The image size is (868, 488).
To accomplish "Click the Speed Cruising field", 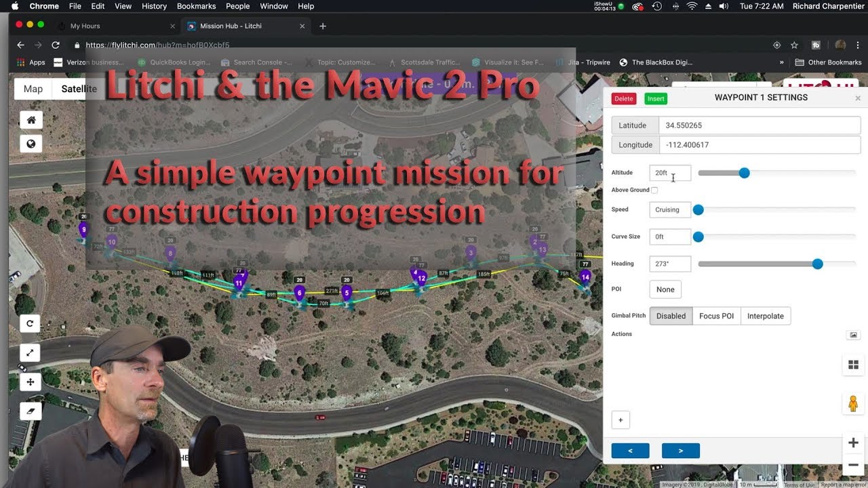I will coord(670,209).
